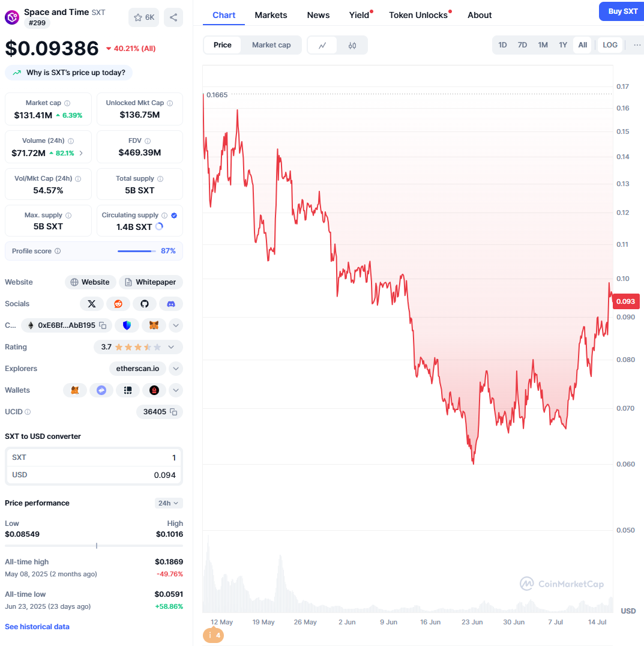Click the Buy SXT button
The height and width of the screenshot is (646, 644).
click(621, 11)
